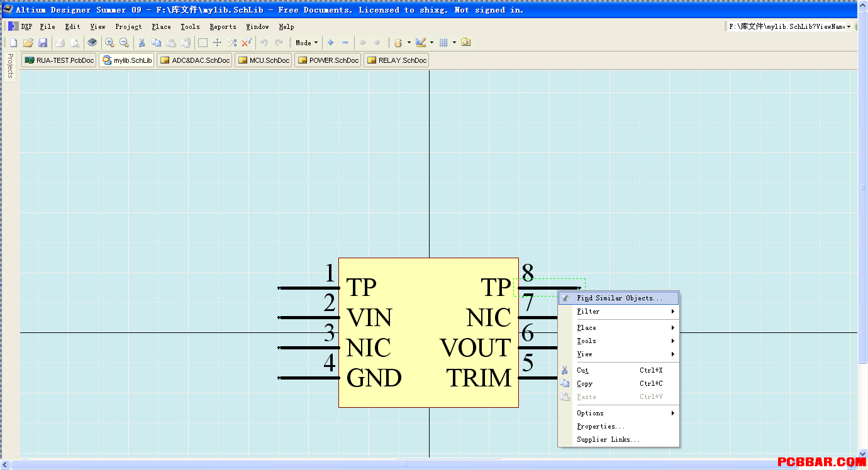Click the open document folder icon
The image size is (868, 470).
coord(28,43)
